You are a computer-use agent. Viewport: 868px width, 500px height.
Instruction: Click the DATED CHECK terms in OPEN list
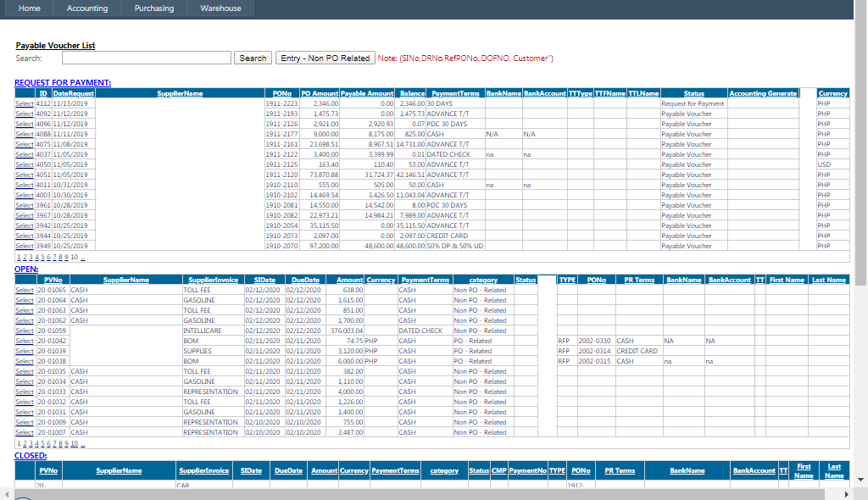coord(426,331)
